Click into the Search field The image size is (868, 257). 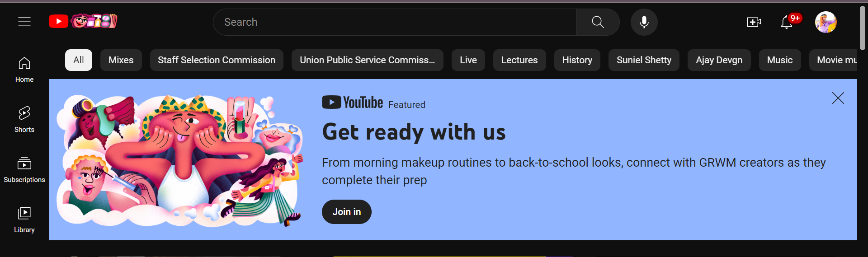click(x=395, y=22)
